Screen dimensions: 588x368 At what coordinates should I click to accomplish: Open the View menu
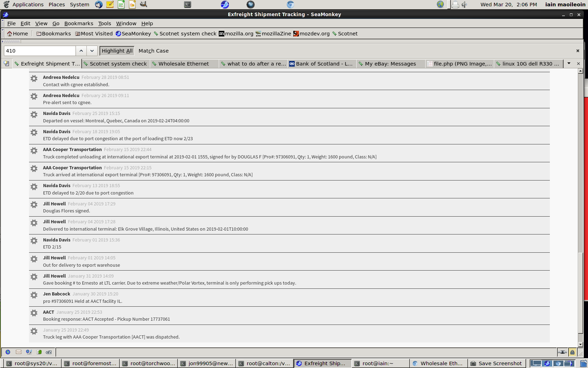click(41, 23)
